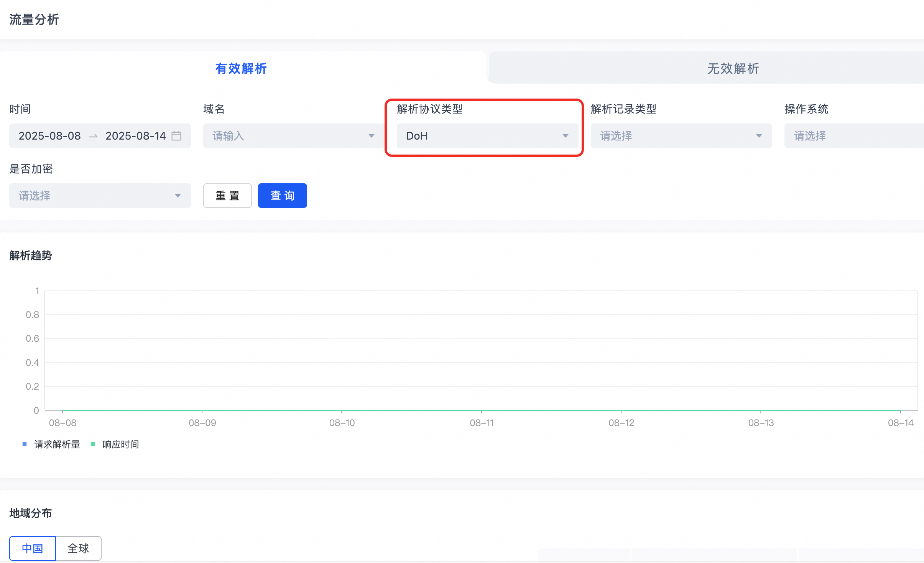Switch to the 无效解析 tab
The width and height of the screenshot is (924, 563).
click(x=733, y=68)
